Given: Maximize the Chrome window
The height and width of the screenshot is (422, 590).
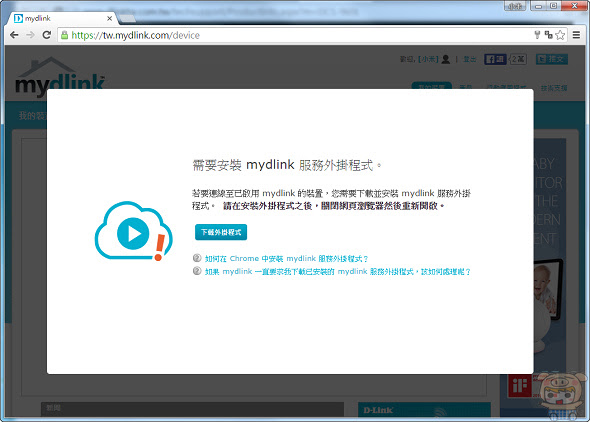Looking at the screenshot, I should (x=554, y=6).
